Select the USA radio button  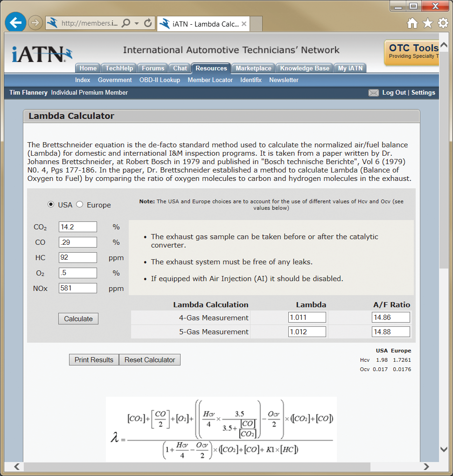coord(51,204)
